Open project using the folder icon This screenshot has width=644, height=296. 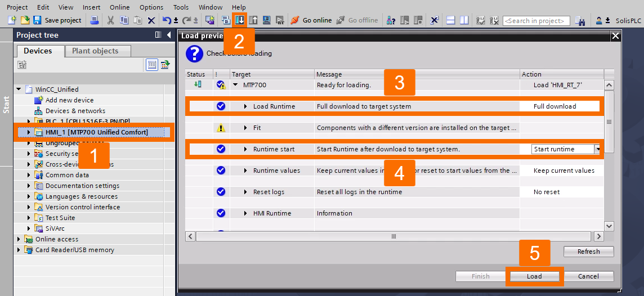(25, 20)
